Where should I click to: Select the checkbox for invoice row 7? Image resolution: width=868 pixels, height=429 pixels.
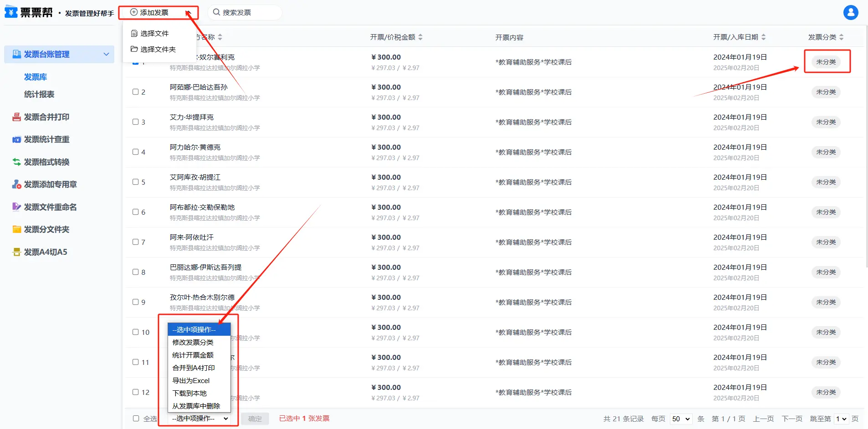[x=136, y=242]
